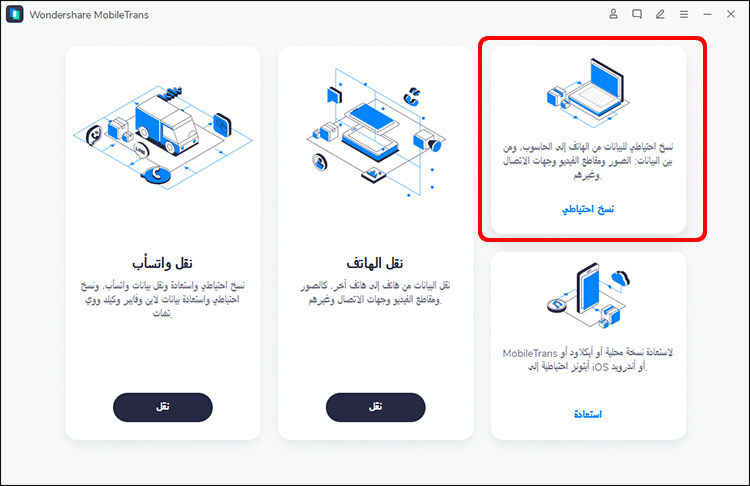This screenshot has width=750, height=486.
Task: Open the نسخ احتياطي backup link
Action: 588,209
